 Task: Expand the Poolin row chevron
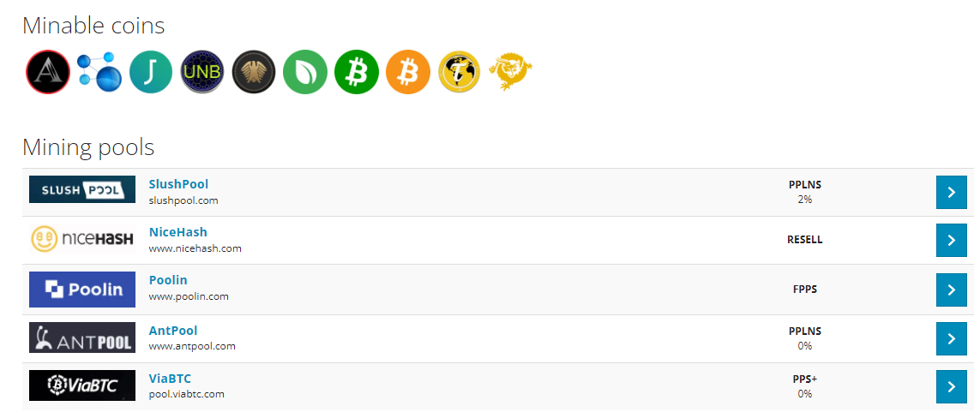951,290
